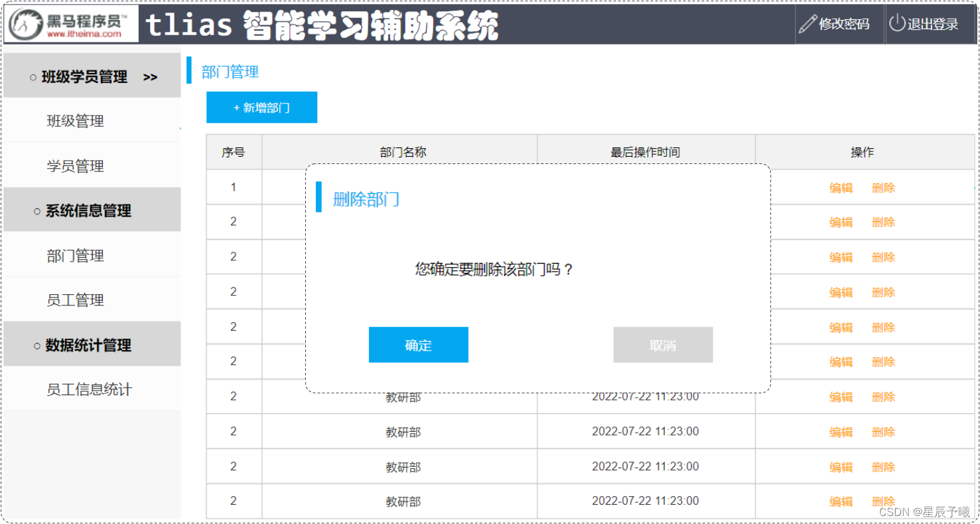Open the 修改密码 link text
The width and height of the screenshot is (980, 524).
coord(844,25)
